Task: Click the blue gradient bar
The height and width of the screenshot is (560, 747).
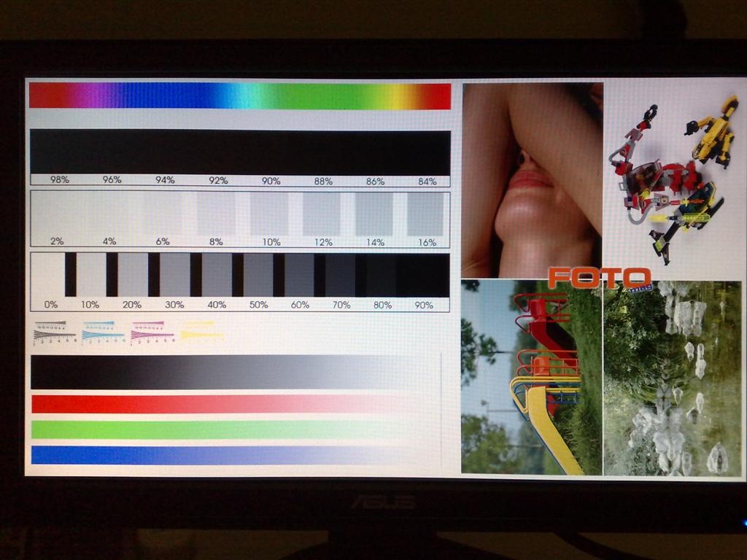Action: coord(219,455)
